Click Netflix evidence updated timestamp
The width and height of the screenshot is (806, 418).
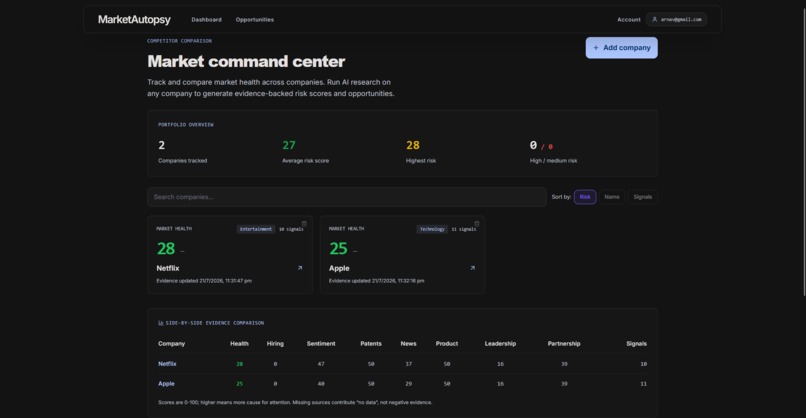pyautogui.click(x=204, y=281)
